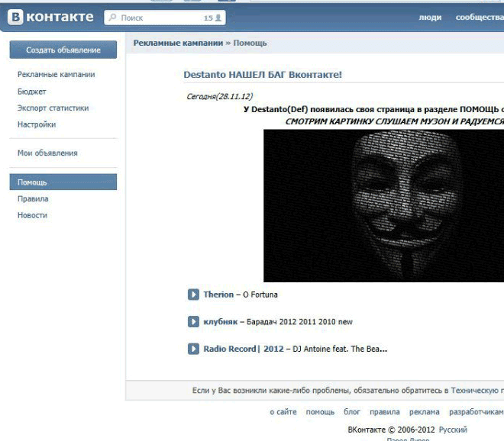Click the реклама footer link
Image resolution: width=504 pixels, height=441 pixels.
[425, 412]
